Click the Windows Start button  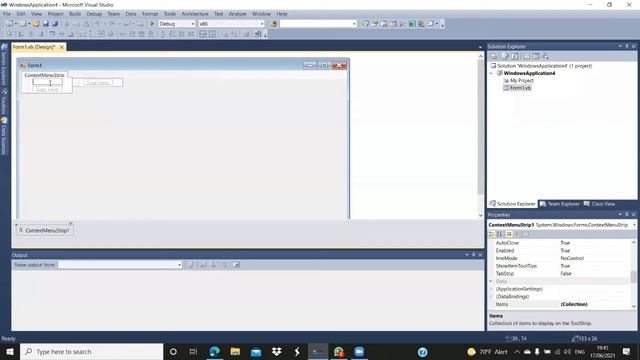point(10,351)
